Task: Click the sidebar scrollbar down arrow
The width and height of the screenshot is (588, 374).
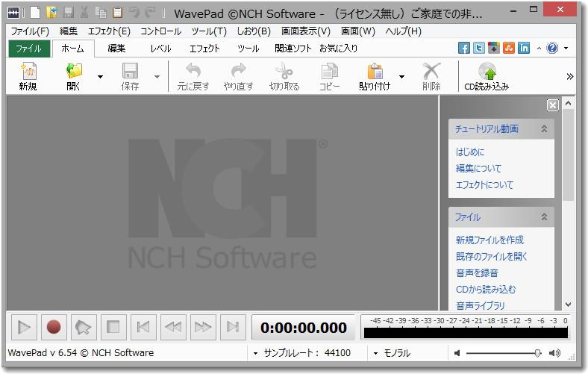Action: tap(568, 305)
